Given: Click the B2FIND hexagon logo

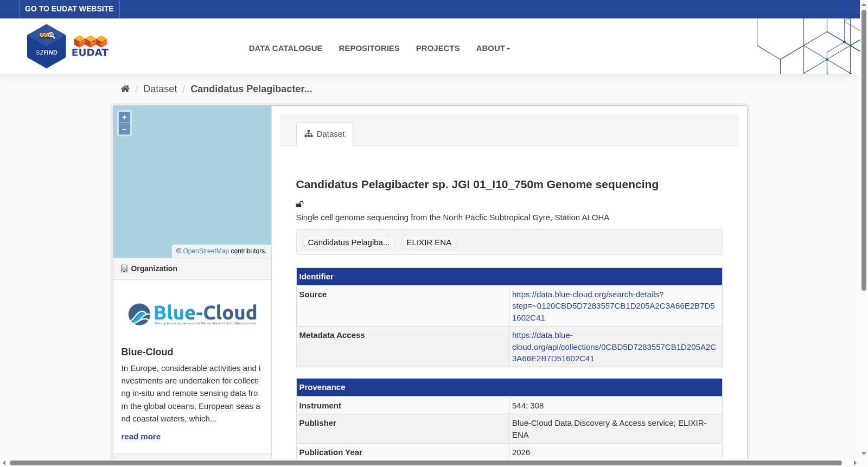Looking at the screenshot, I should [47, 46].
